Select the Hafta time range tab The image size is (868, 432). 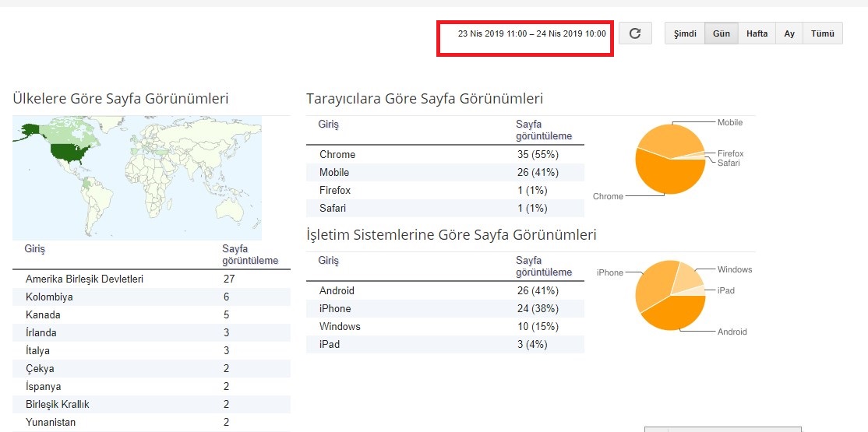(x=757, y=33)
